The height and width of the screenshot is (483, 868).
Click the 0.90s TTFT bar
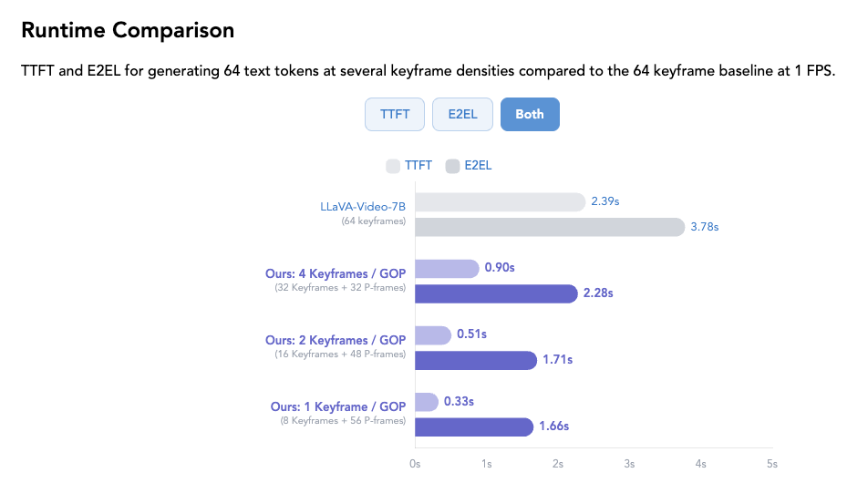(447, 269)
